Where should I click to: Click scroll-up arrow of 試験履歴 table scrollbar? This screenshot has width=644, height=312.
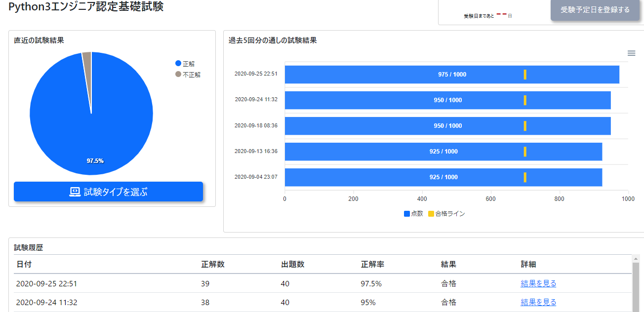(635, 258)
